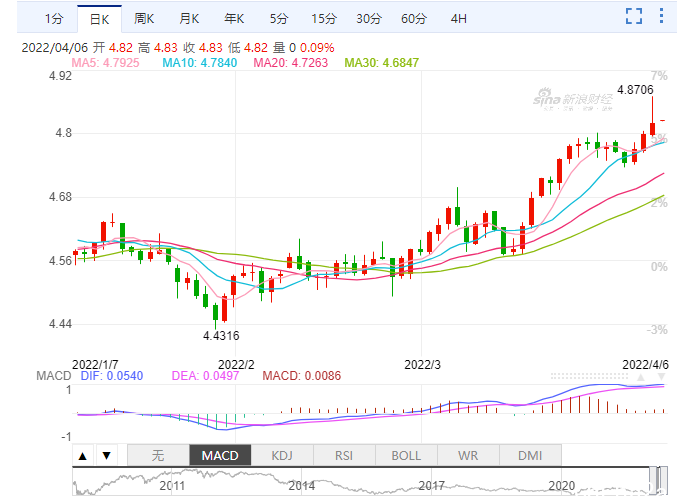The width and height of the screenshot is (685, 504).
Task: Display the DMI indicator
Action: pyautogui.click(x=530, y=456)
